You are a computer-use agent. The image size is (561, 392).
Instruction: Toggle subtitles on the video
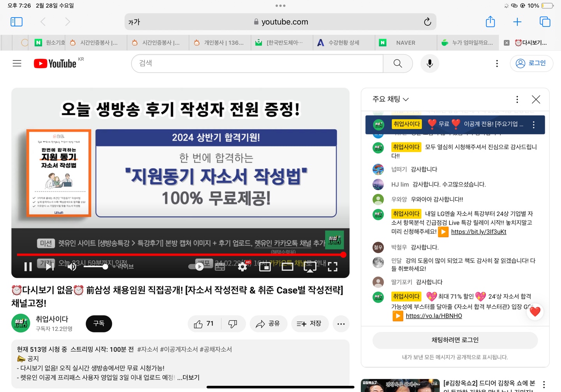click(x=220, y=267)
